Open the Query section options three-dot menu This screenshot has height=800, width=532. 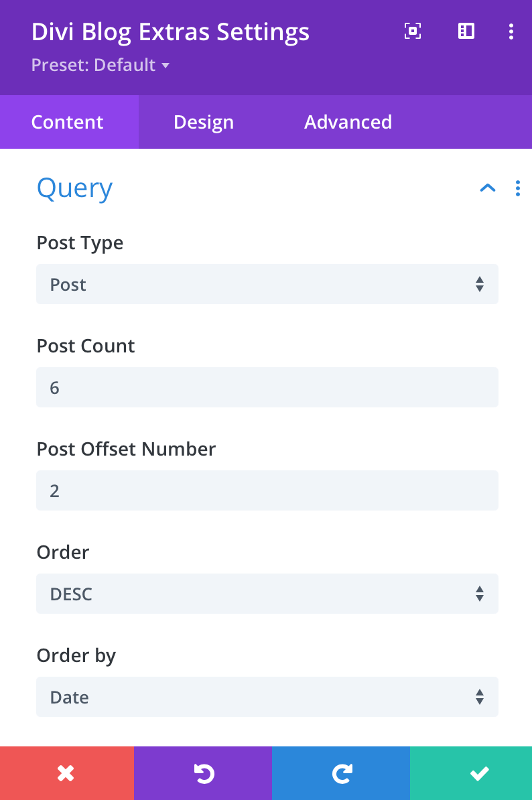coord(517,188)
